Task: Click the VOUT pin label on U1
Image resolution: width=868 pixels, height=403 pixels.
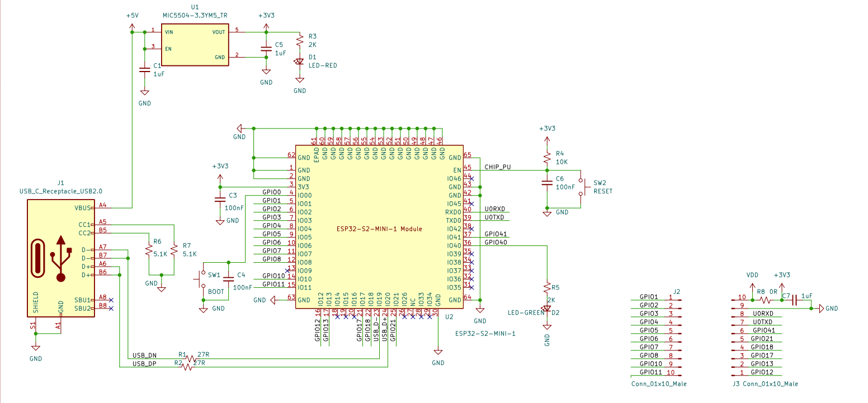Action: (219, 32)
